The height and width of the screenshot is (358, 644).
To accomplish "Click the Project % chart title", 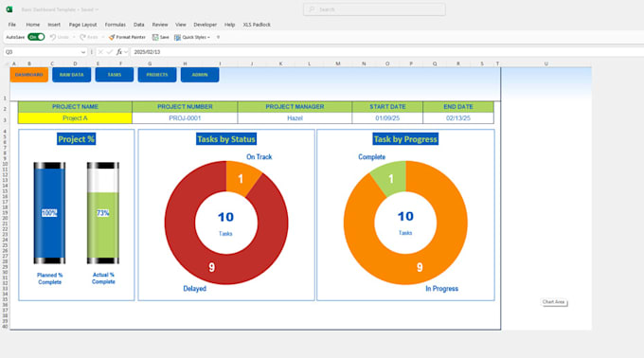I will click(x=76, y=139).
